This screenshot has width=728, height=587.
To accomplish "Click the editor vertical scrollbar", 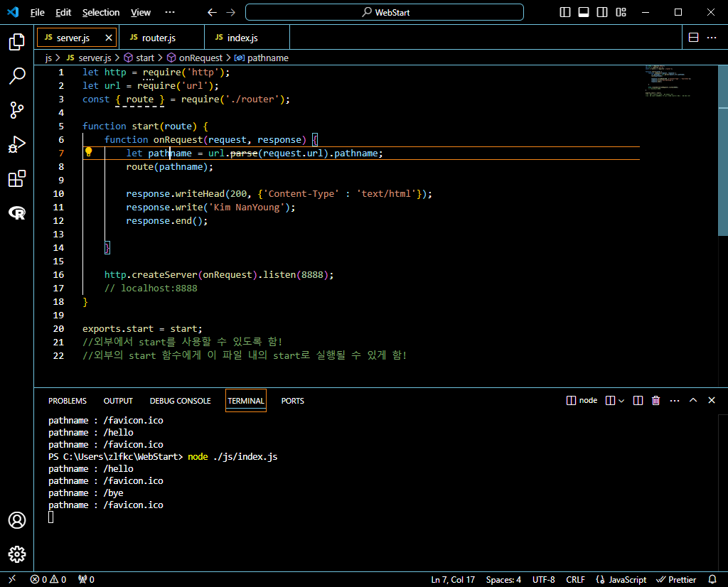I will pos(723,151).
